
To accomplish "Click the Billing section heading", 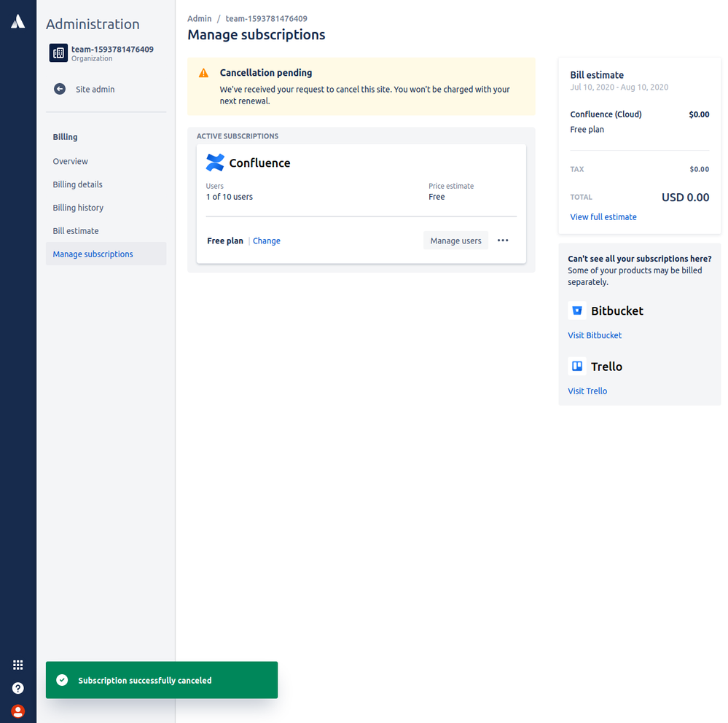I will pyautogui.click(x=65, y=137).
